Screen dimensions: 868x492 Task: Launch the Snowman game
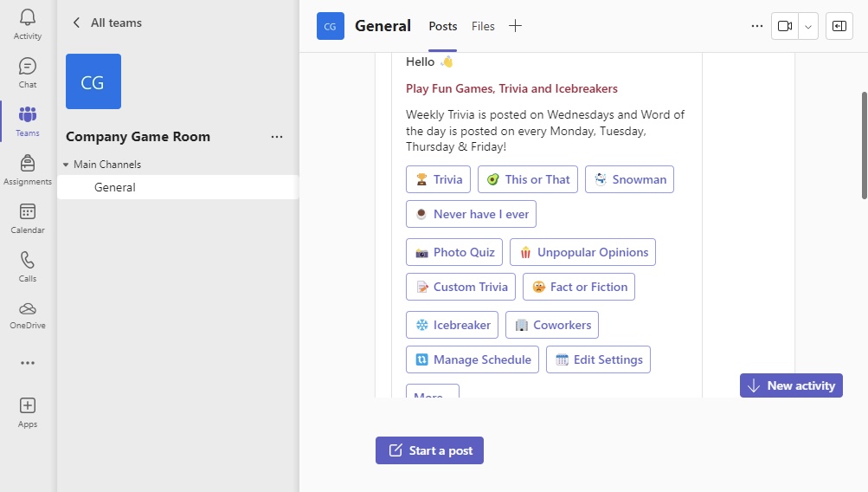629,179
